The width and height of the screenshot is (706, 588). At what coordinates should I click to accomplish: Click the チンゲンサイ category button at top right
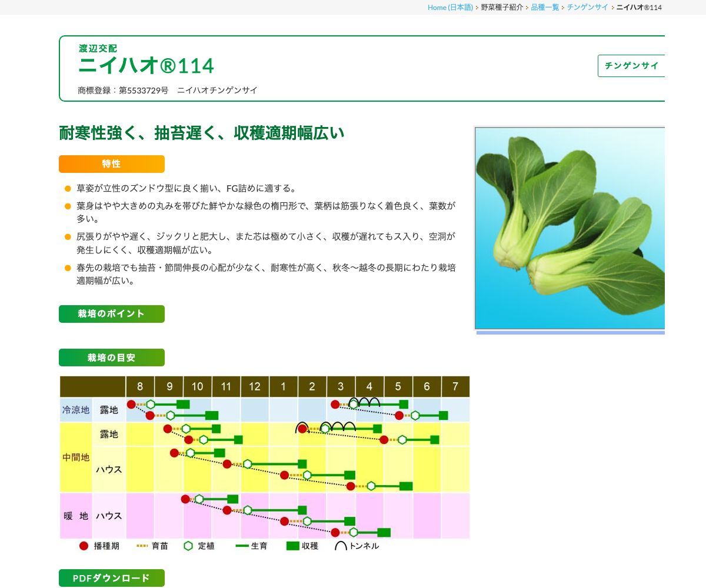coord(632,66)
